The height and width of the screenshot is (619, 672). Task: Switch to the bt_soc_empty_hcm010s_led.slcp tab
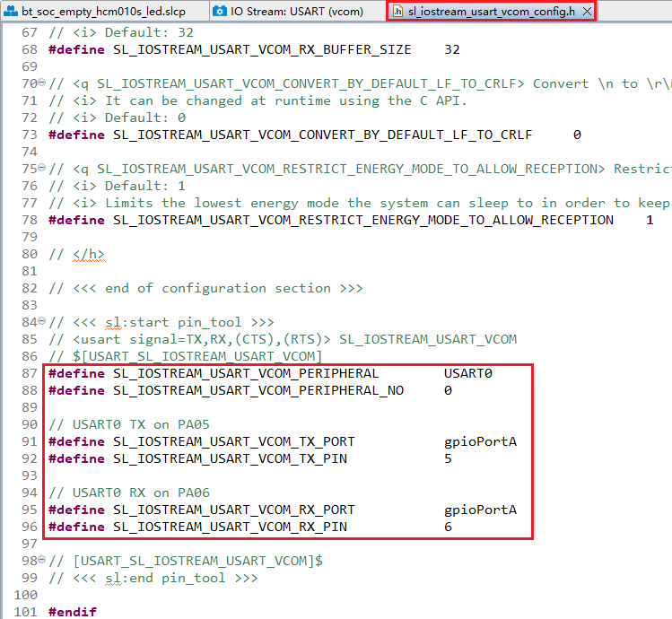(103, 12)
